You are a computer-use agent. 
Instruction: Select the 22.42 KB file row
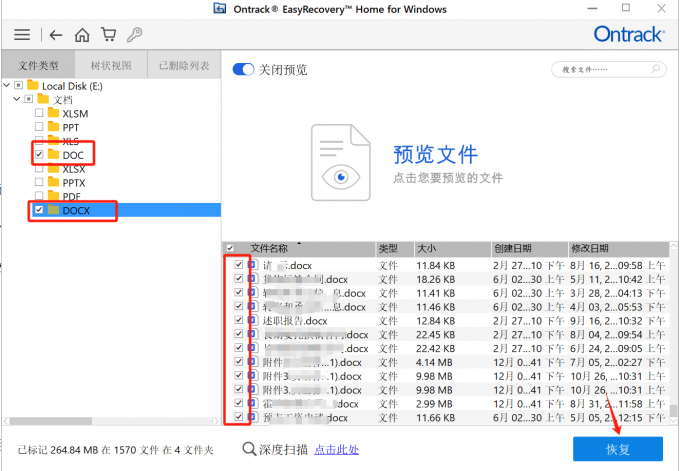[446, 348]
